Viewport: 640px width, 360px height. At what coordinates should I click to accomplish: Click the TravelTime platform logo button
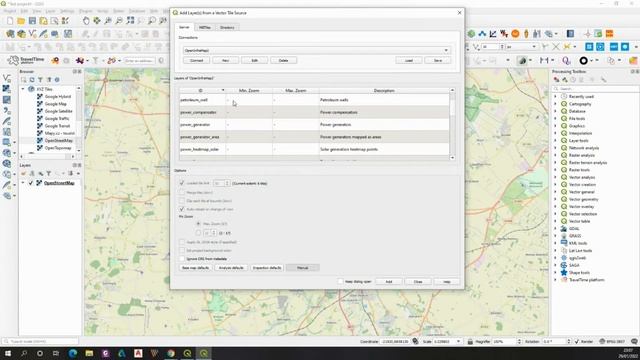26,60
